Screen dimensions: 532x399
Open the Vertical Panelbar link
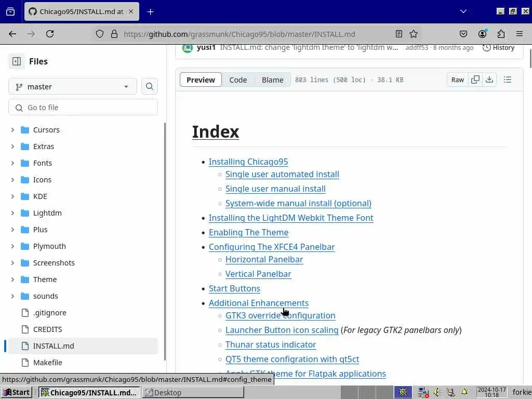(x=258, y=274)
